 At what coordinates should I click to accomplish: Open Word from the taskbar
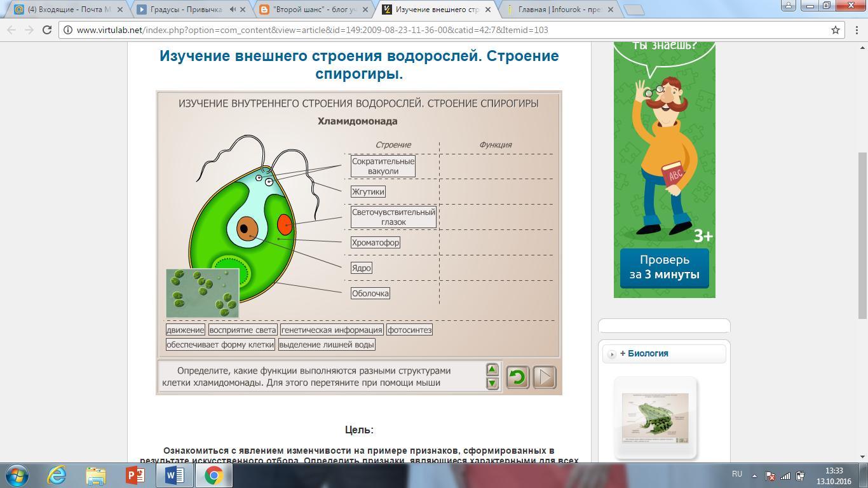click(x=174, y=475)
